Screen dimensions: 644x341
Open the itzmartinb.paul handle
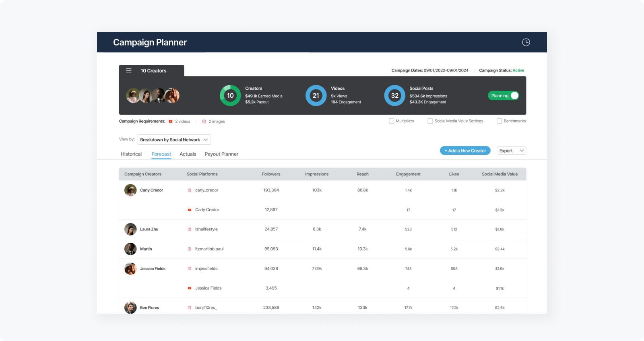[x=209, y=249]
